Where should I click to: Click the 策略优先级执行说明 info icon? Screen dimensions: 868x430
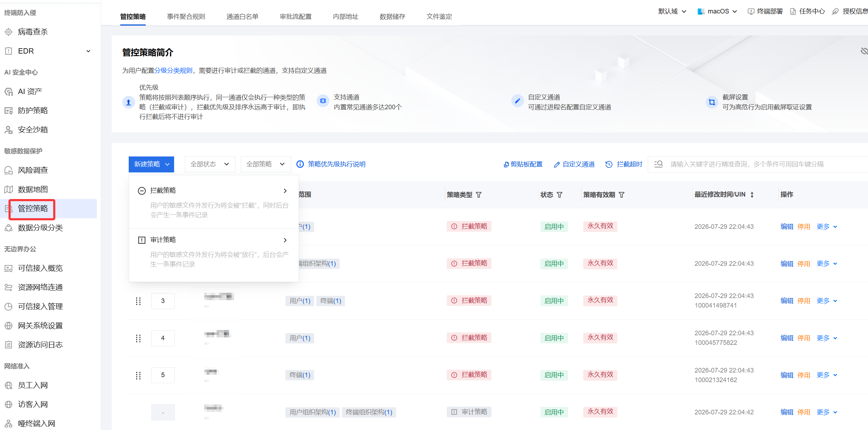click(x=300, y=164)
